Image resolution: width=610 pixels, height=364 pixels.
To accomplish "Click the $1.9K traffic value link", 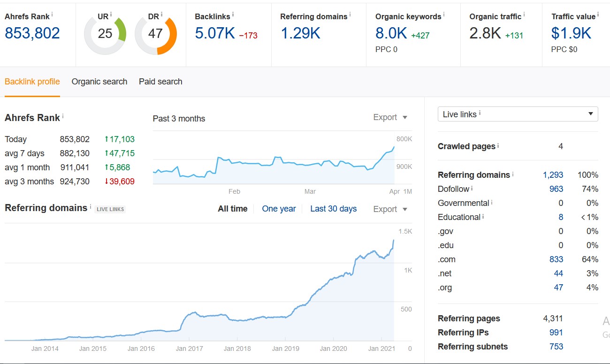I will click(x=572, y=33).
